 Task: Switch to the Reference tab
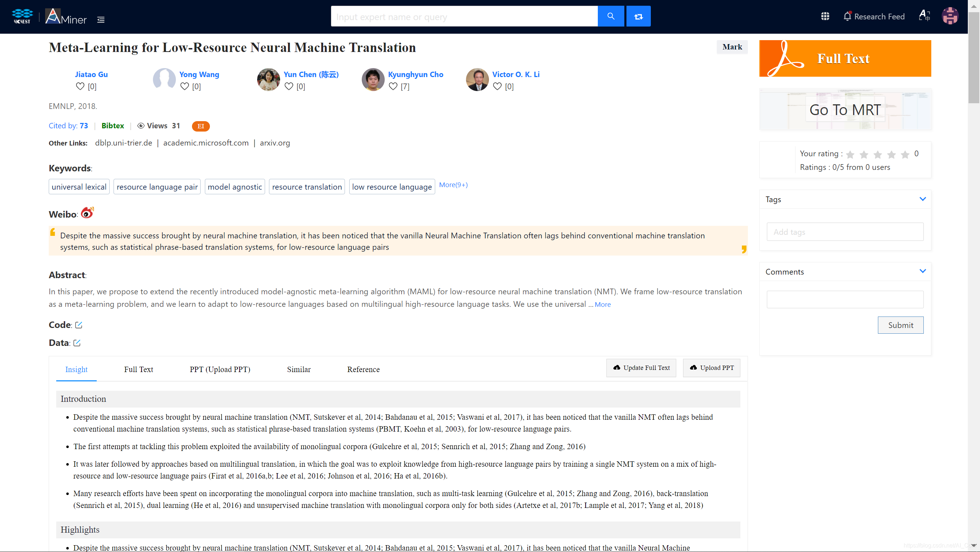[363, 369]
